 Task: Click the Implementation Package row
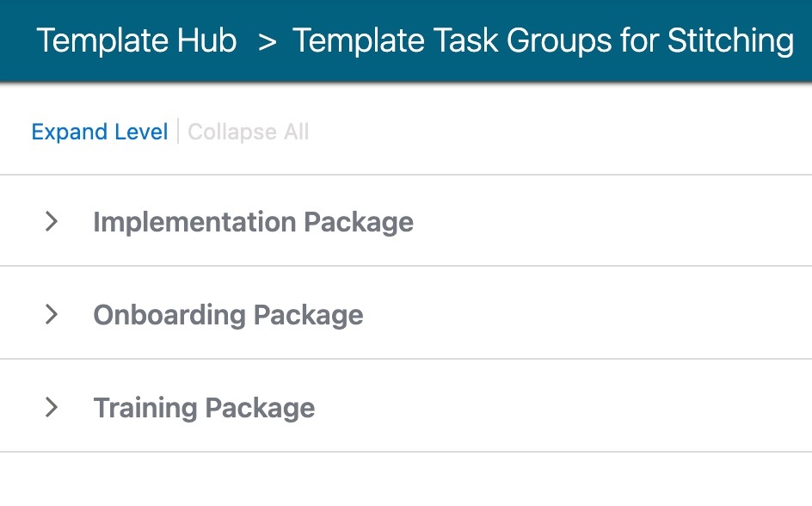pyautogui.click(x=406, y=222)
